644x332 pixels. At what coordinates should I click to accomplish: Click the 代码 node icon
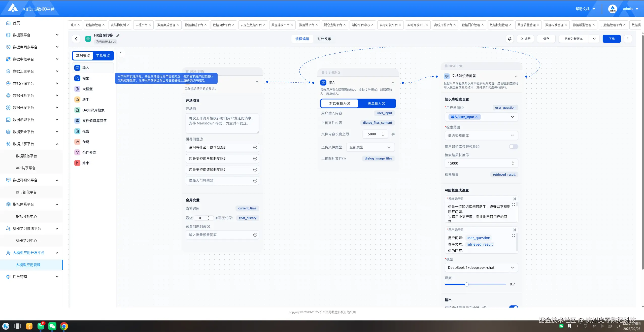click(77, 142)
